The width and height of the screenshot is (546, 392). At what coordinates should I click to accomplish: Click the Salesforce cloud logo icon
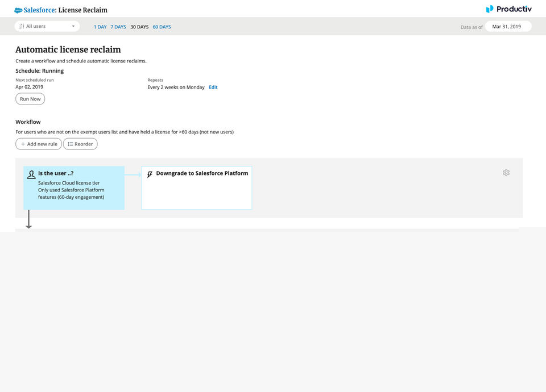tap(18, 10)
